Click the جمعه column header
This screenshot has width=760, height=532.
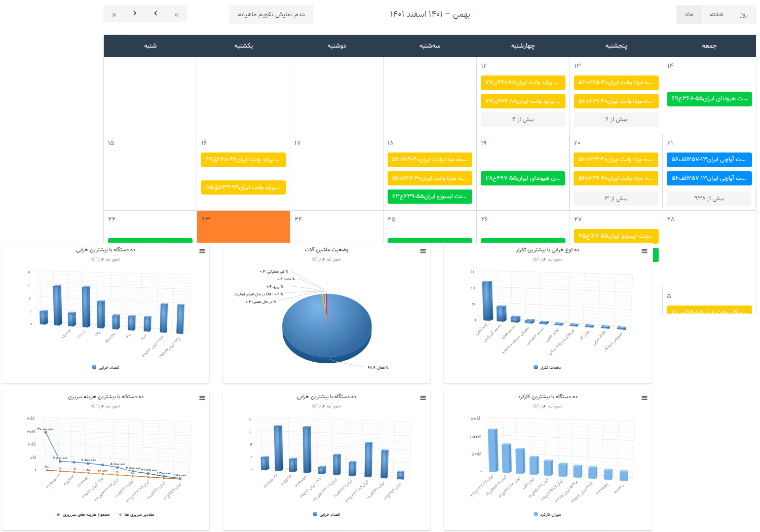(x=709, y=46)
